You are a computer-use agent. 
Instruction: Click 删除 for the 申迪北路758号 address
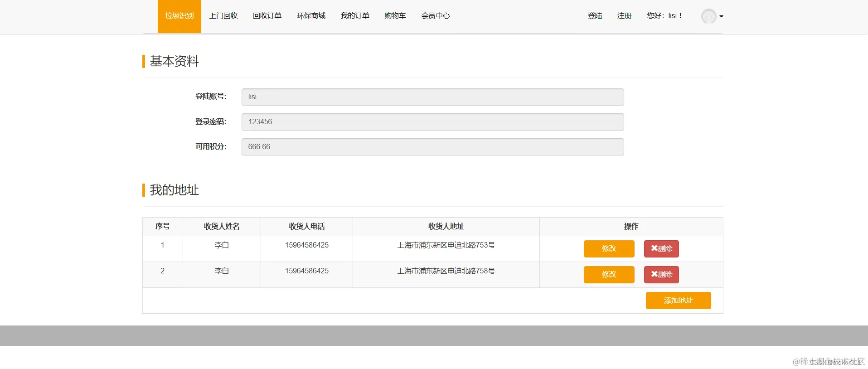661,275
